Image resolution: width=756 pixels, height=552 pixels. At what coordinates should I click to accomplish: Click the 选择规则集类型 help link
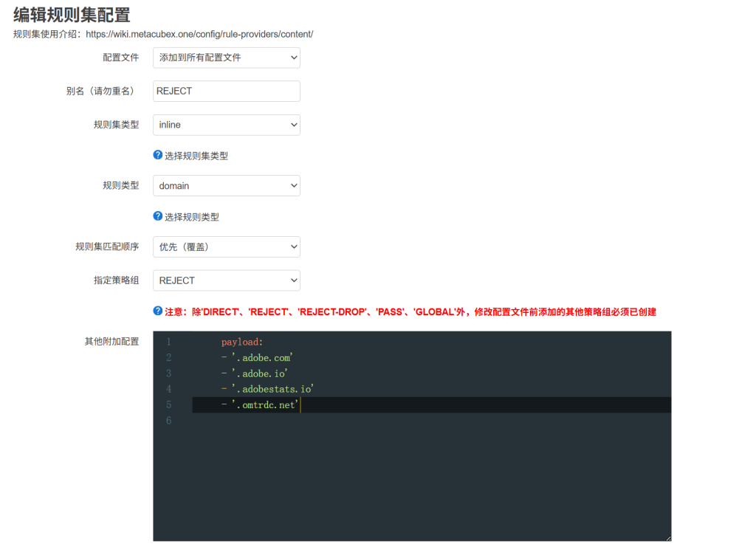(196, 155)
